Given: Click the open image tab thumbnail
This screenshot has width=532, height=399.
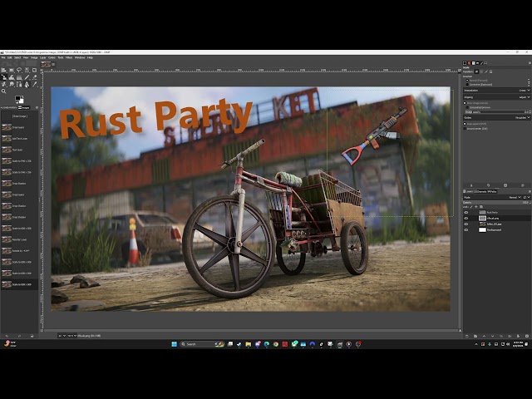Looking at the screenshot, I should 46,64.
